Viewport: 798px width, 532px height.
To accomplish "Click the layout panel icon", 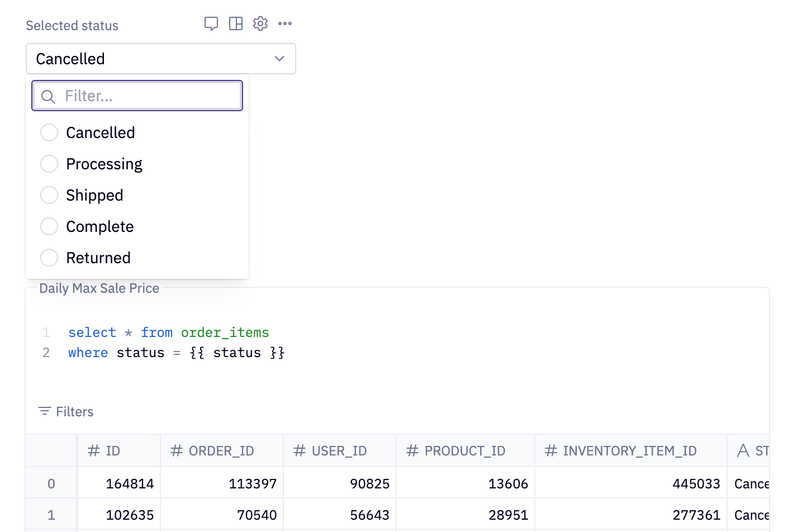I will click(236, 23).
